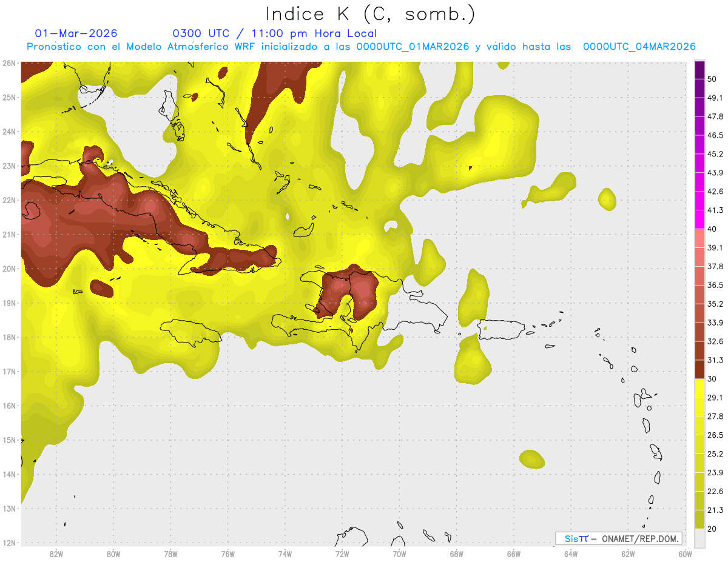Click the longitude label "78W"
The height and width of the screenshot is (562, 728).
pyautogui.click(x=170, y=554)
